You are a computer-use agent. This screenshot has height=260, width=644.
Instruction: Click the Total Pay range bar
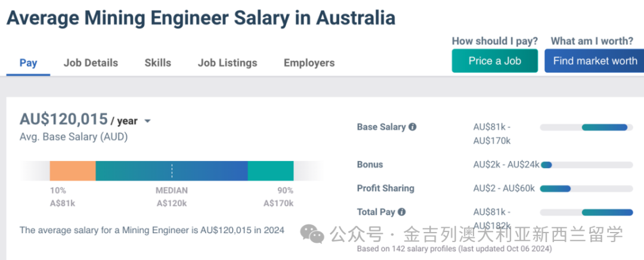(x=587, y=212)
